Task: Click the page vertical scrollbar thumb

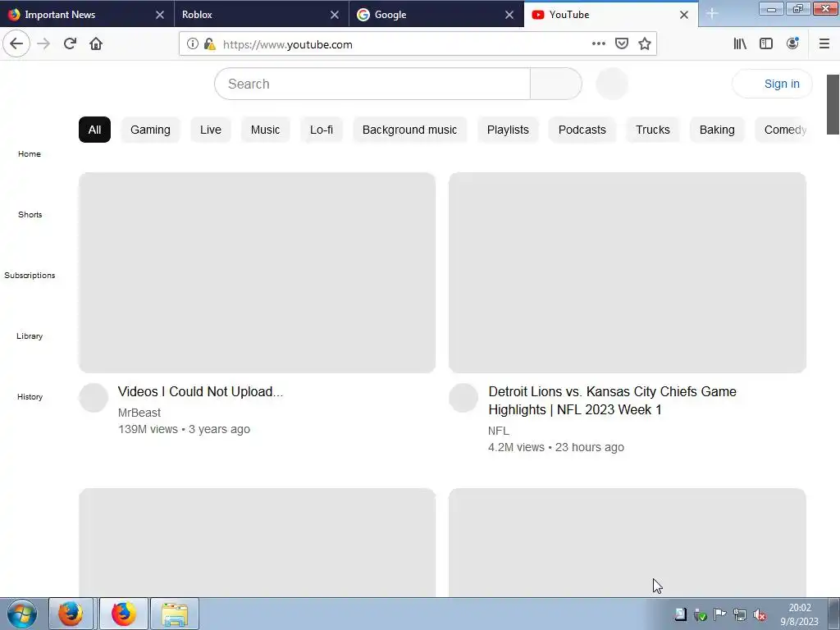Action: (833, 104)
